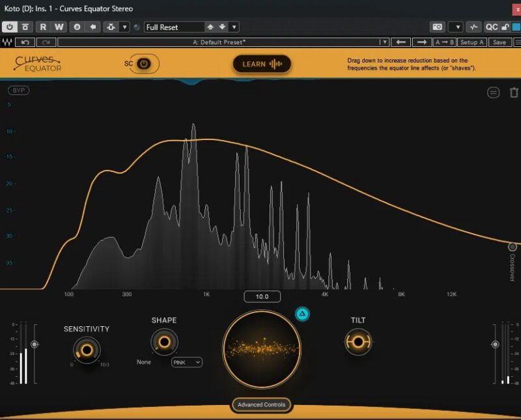This screenshot has height=420, width=521.
Task: Enable Read automation (R)
Action: (x=43, y=27)
